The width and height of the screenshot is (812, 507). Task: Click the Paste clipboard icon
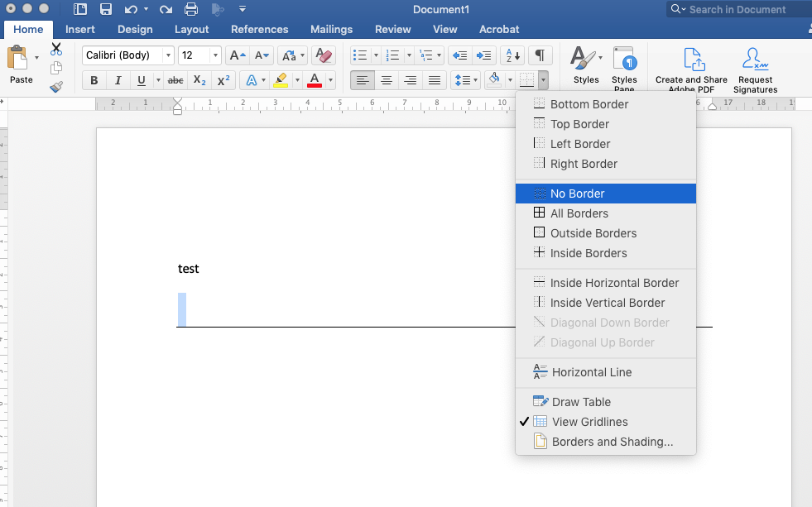point(17,58)
